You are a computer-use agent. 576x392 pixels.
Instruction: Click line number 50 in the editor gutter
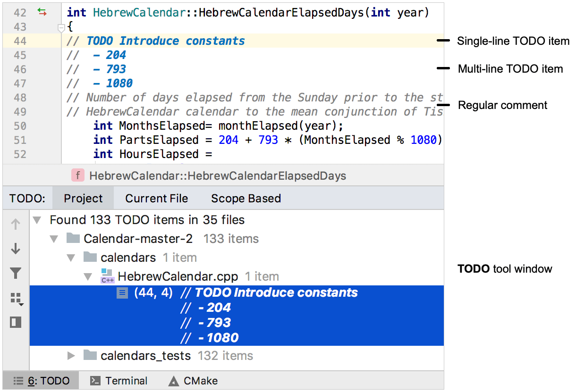(21, 125)
